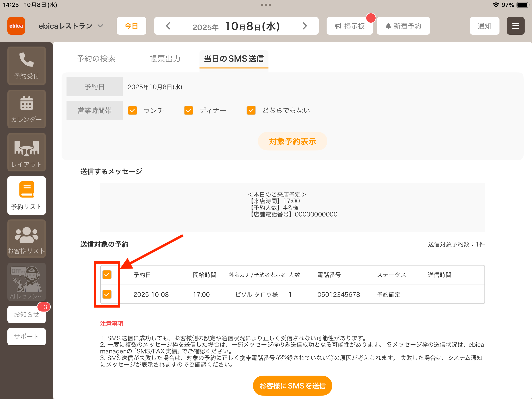
Task: Click the SMS message preview box
Action: [x=293, y=208]
